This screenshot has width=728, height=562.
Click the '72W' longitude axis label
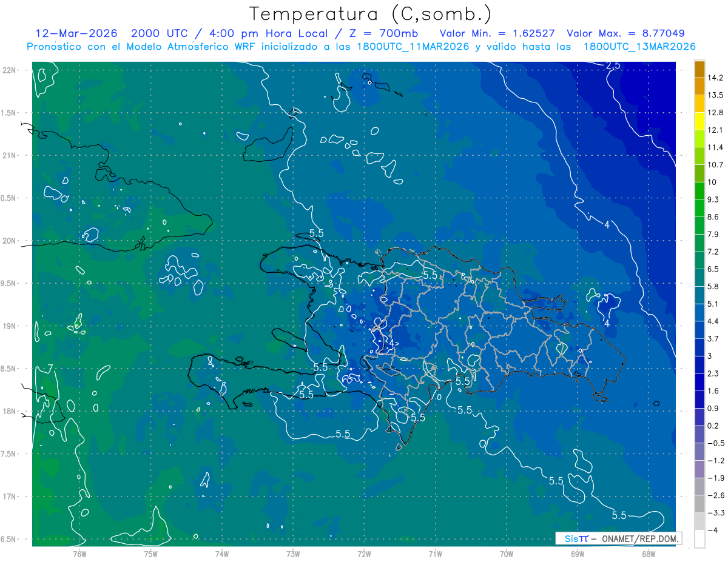pyautogui.click(x=364, y=554)
